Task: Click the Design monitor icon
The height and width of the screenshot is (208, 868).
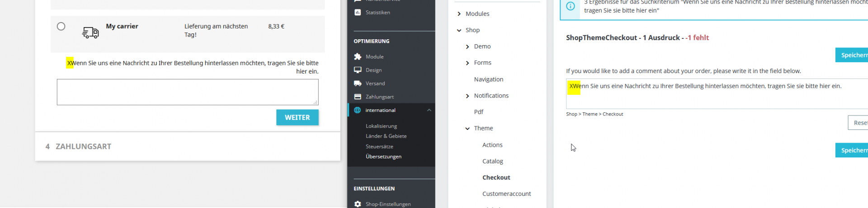Action: click(358, 70)
